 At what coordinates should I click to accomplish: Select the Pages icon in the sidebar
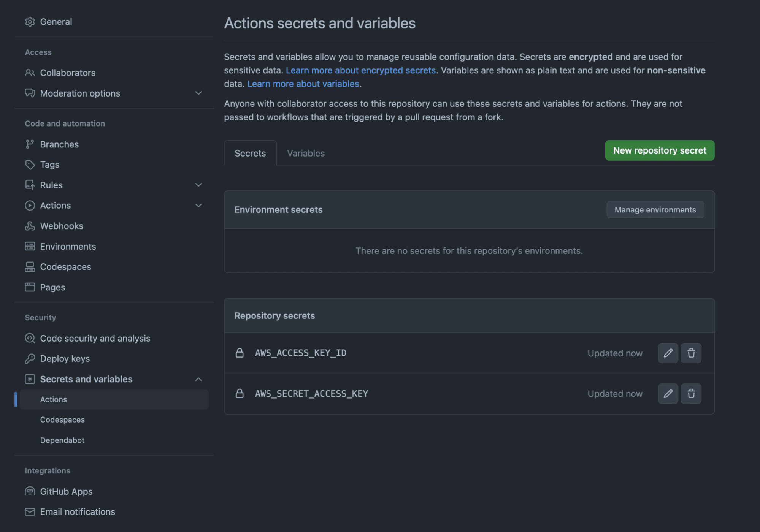tap(30, 287)
